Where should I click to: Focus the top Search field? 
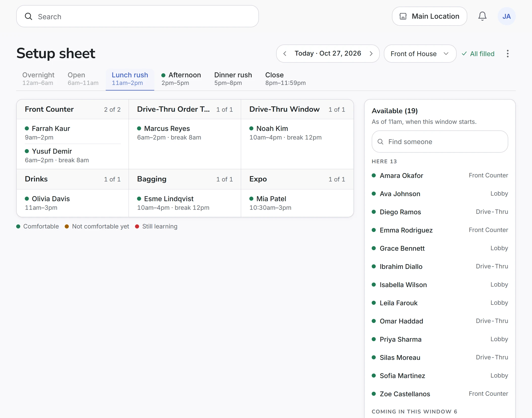click(138, 16)
